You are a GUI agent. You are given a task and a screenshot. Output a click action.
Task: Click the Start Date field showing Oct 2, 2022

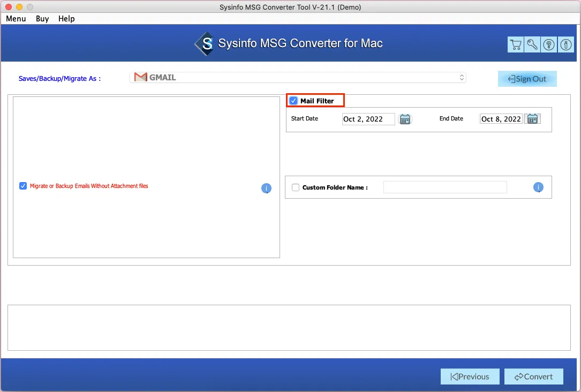368,119
